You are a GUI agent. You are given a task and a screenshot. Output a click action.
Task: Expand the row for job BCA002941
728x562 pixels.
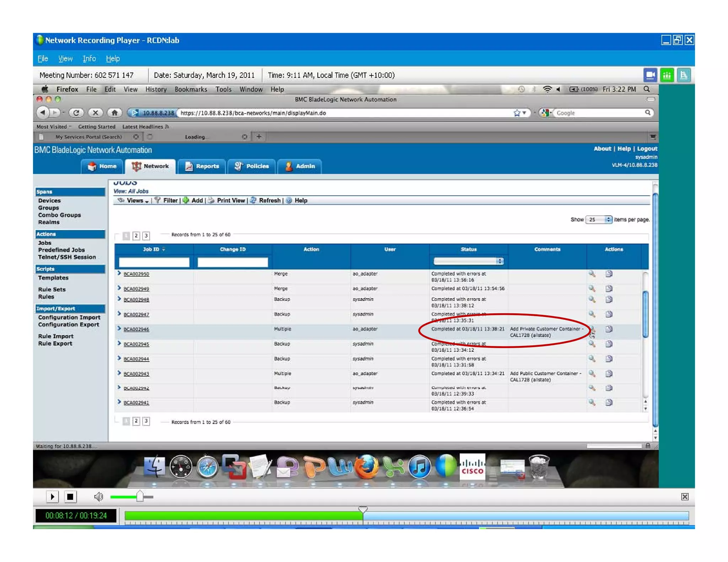[x=119, y=402]
